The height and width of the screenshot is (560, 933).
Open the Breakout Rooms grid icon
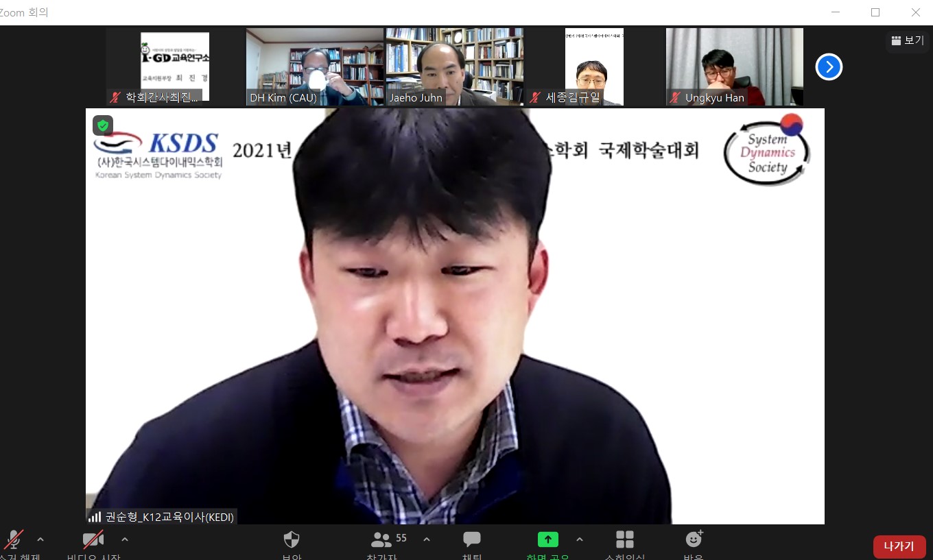coord(624,540)
